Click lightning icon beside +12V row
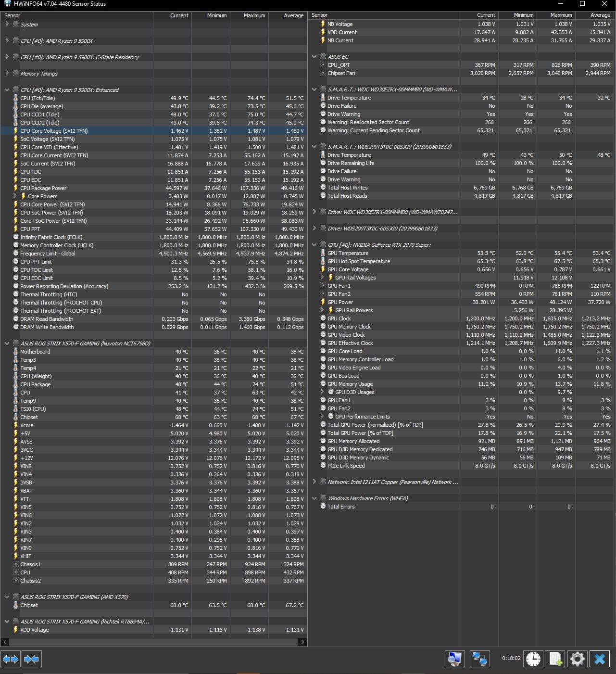 [15, 458]
